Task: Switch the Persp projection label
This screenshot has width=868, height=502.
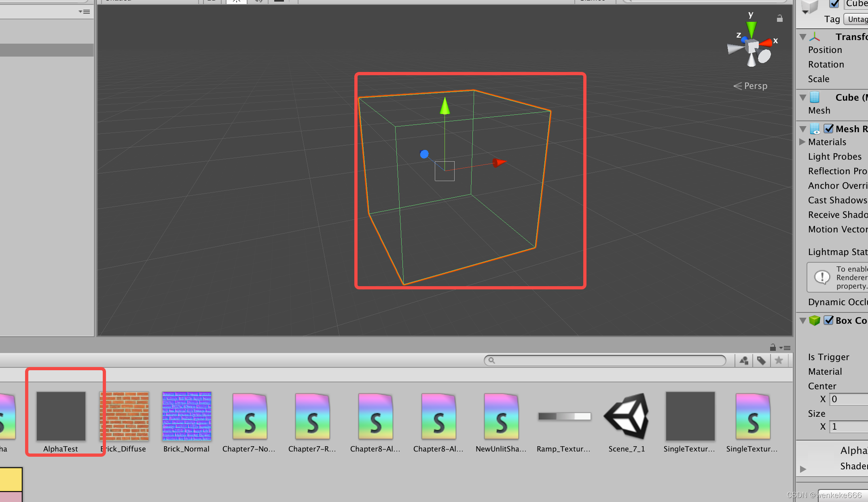Action: pyautogui.click(x=755, y=86)
